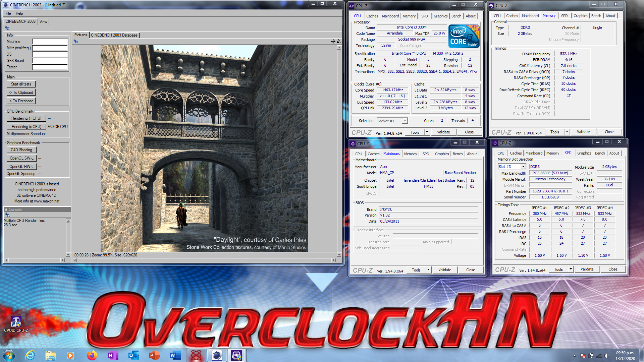The height and width of the screenshot is (362, 644).
Task: Click the Tester input field
Action: (50, 67)
